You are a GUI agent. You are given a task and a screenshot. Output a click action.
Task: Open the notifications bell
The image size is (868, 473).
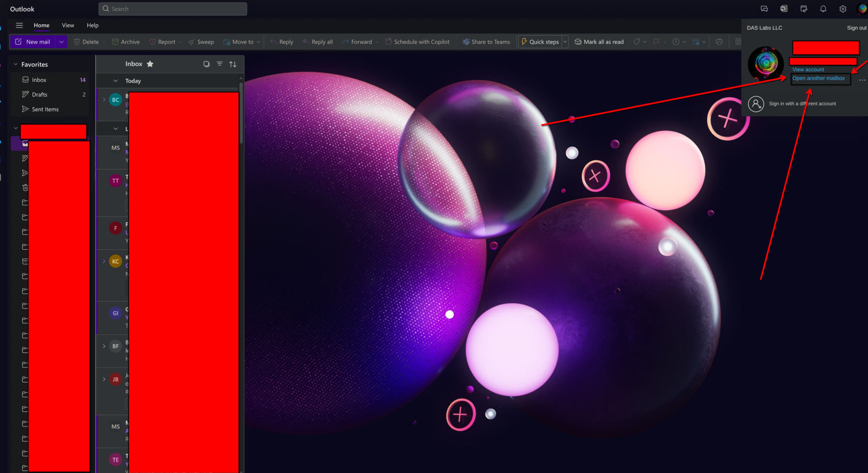824,9
